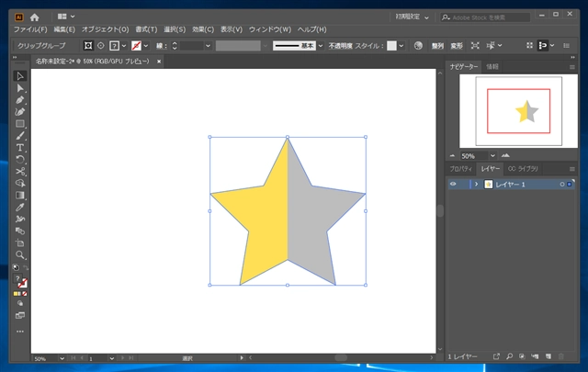Select the Curvature tool
This screenshot has width=588, height=372.
(20, 112)
